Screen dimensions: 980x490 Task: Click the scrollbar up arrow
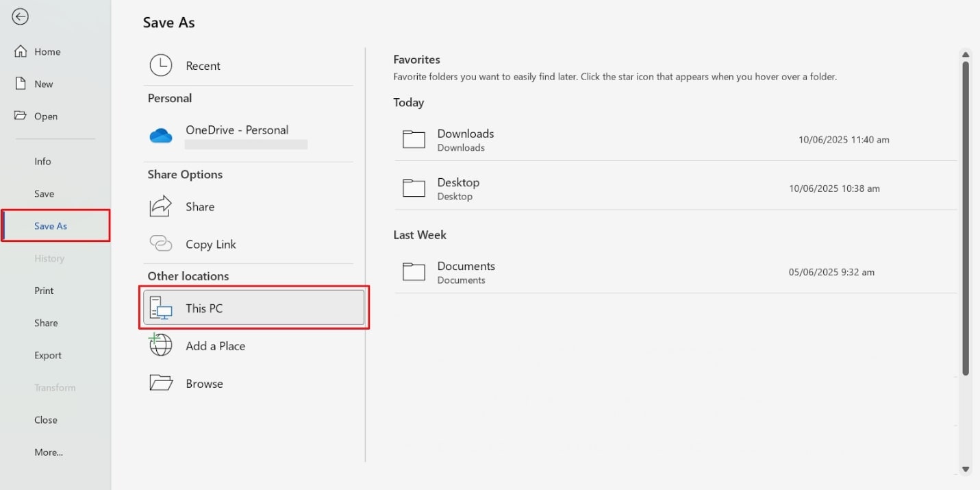[x=966, y=55]
